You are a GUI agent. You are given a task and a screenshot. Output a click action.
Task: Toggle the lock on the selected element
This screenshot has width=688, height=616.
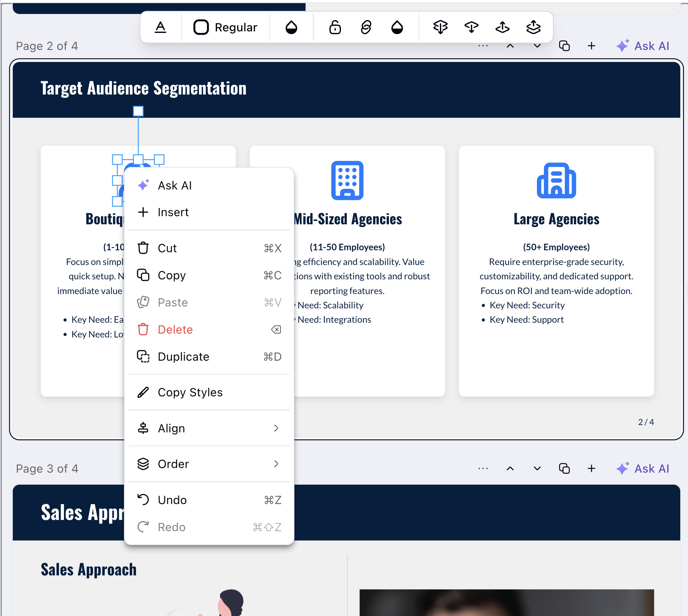[334, 27]
